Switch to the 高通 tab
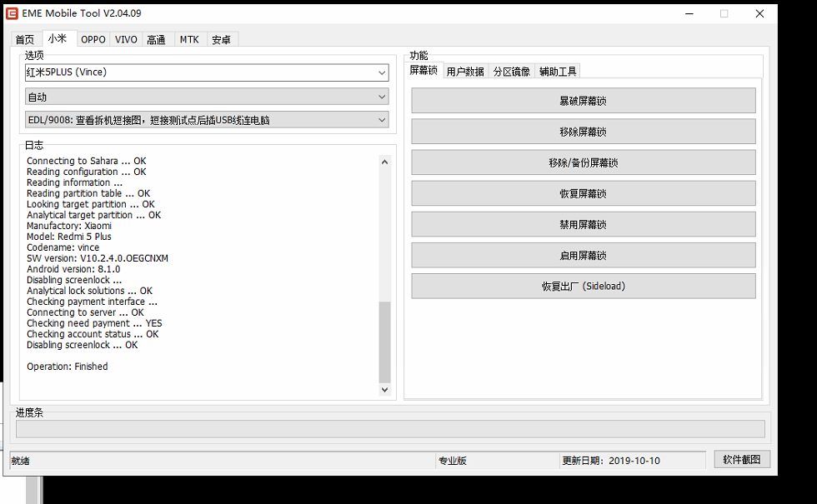The width and height of the screenshot is (817, 504). tap(157, 40)
